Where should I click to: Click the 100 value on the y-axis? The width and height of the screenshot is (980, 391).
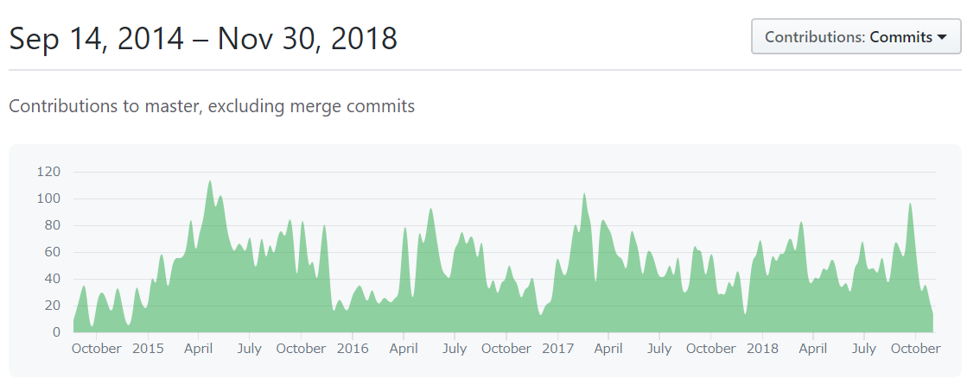coord(48,199)
